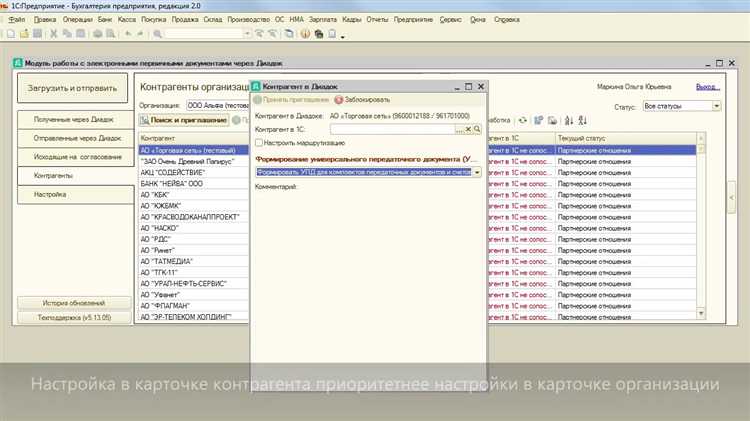This screenshot has width=750, height=421.
Task: Open the Операции menu
Action: point(77,20)
